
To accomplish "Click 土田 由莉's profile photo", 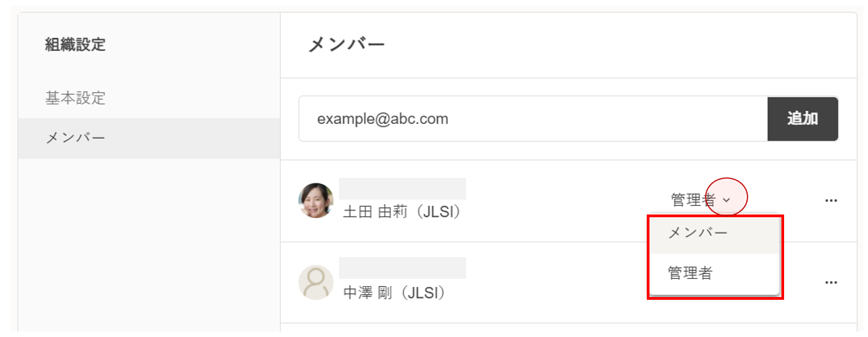I will coord(316,201).
